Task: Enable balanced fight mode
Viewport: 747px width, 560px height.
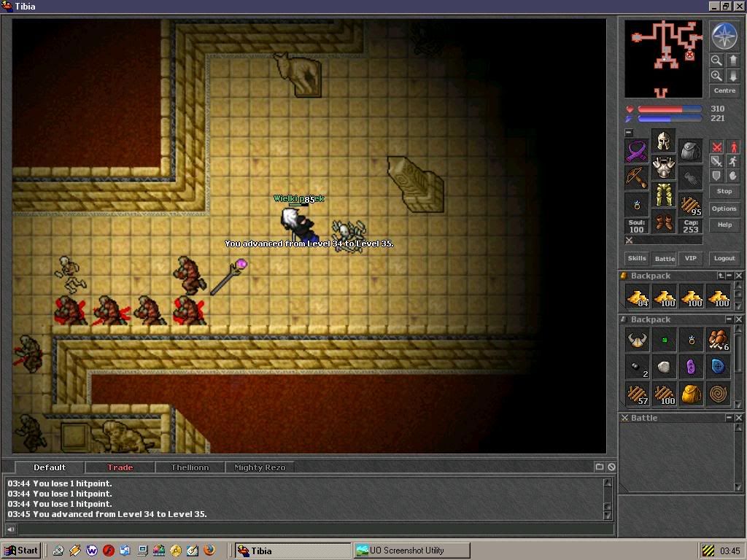Action: pos(716,161)
